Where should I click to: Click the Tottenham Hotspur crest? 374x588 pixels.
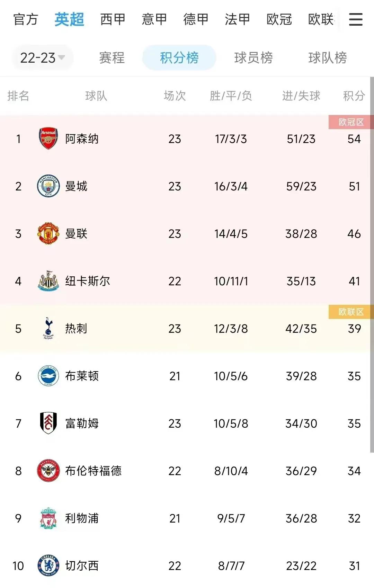coord(48,329)
